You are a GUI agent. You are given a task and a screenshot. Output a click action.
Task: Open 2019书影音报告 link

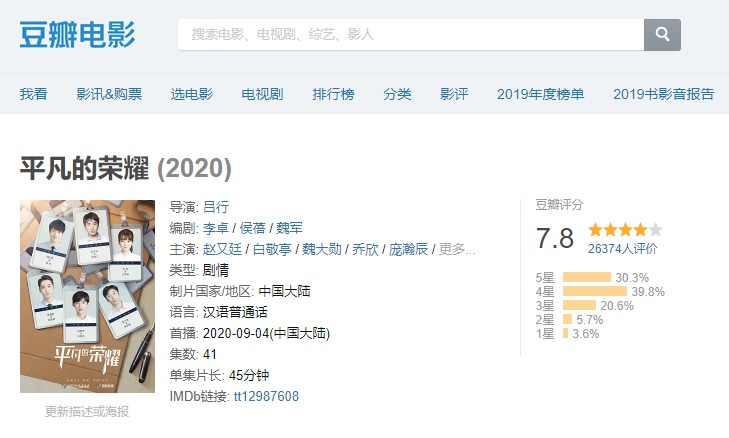(x=663, y=94)
